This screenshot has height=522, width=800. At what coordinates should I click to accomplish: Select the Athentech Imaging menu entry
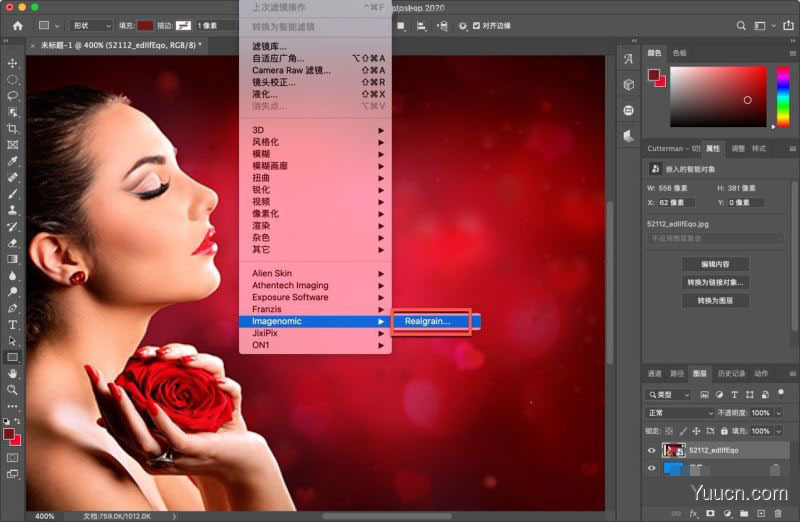(x=315, y=285)
